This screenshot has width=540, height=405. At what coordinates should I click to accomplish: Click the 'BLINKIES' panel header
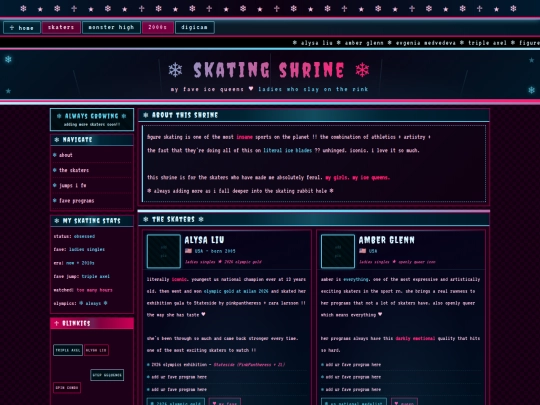(x=92, y=323)
